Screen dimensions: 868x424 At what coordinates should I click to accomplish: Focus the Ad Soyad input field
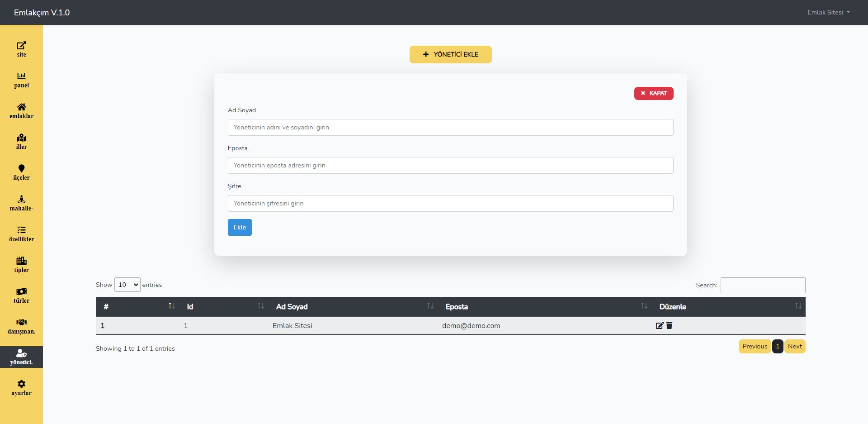450,127
